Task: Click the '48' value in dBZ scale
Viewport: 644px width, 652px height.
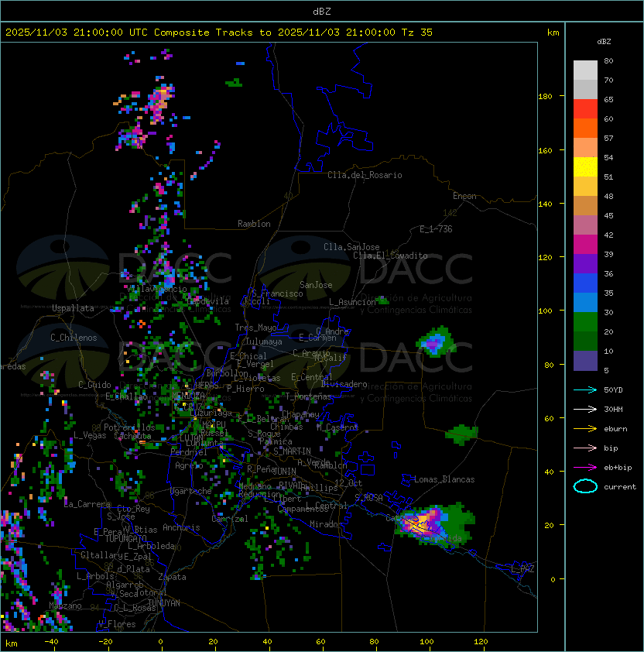Action: (x=608, y=196)
